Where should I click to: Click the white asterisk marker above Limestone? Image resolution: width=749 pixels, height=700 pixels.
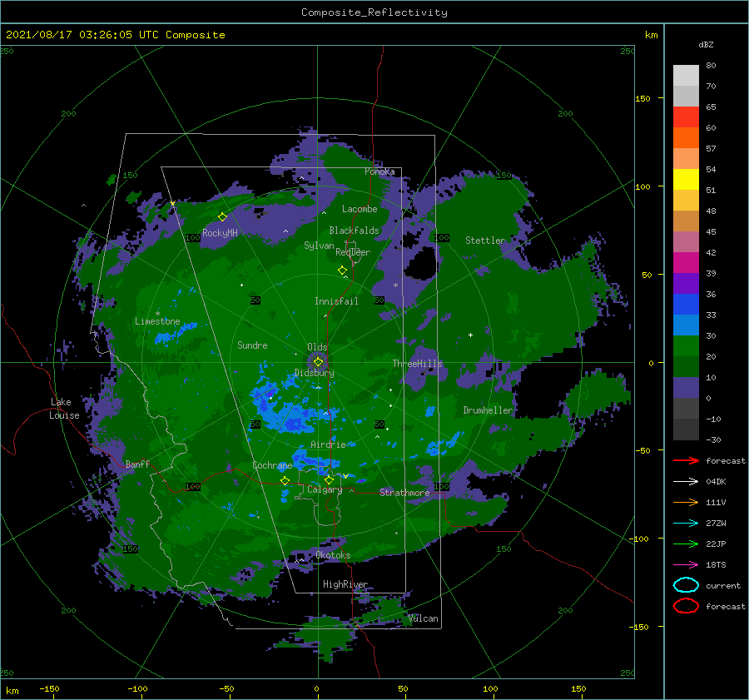coord(157,314)
